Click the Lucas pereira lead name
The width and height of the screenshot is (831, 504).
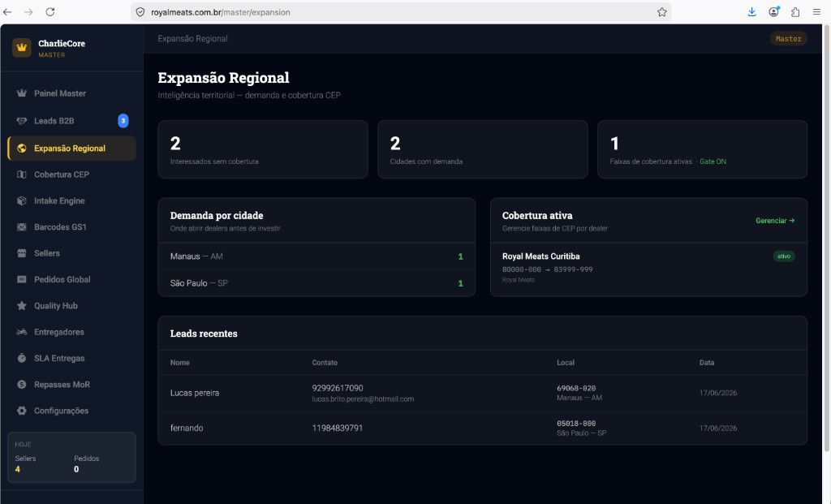[x=195, y=393]
